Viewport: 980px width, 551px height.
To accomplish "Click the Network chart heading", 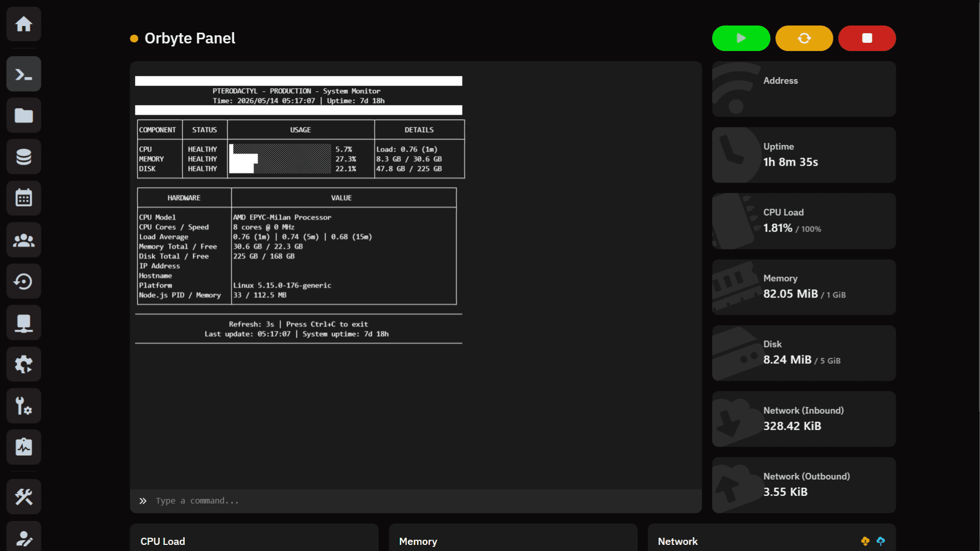I will 678,541.
